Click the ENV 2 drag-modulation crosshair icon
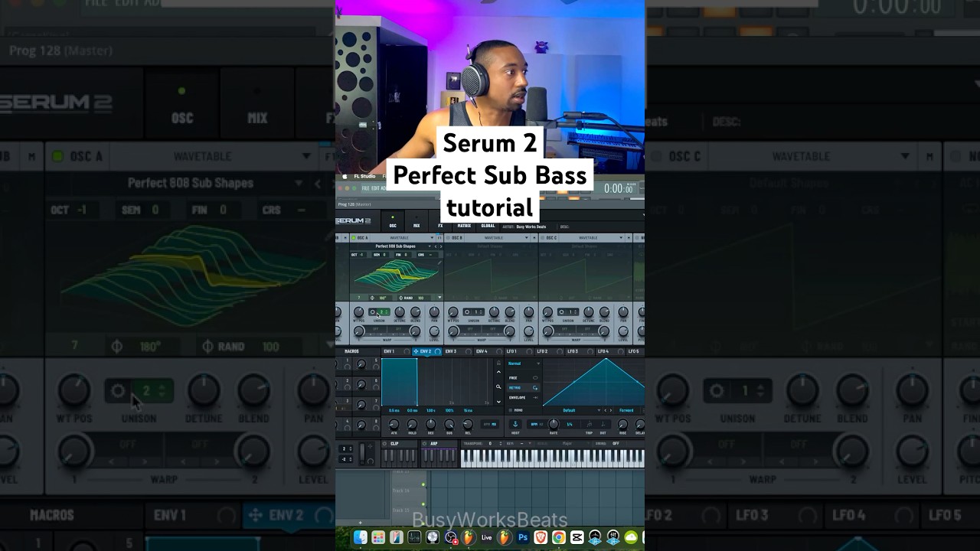This screenshot has width=980, height=551. [x=416, y=351]
